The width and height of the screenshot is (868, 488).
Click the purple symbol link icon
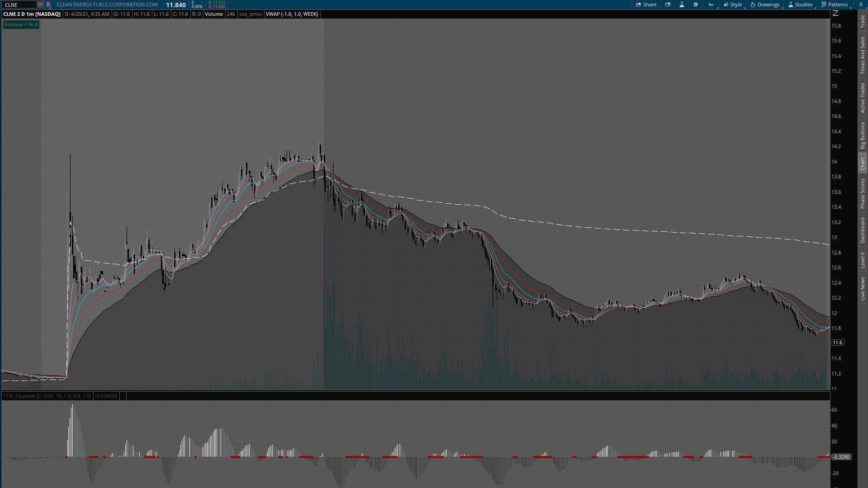(48, 5)
